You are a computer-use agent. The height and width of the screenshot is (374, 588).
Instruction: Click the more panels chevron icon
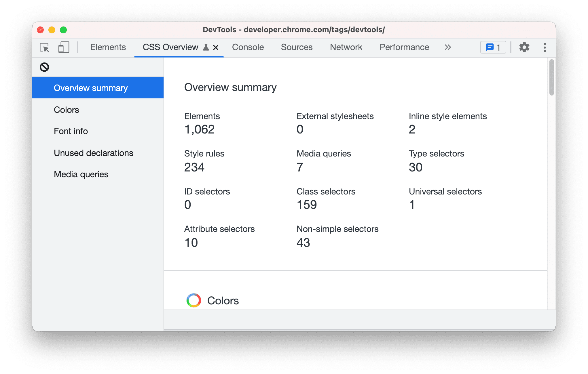coord(449,47)
